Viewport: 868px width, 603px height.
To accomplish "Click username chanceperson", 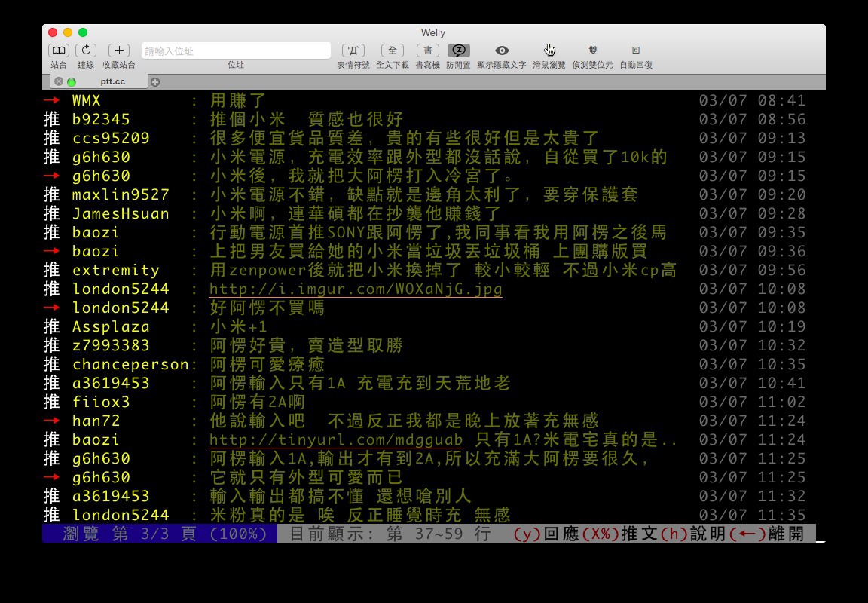I will click(130, 364).
